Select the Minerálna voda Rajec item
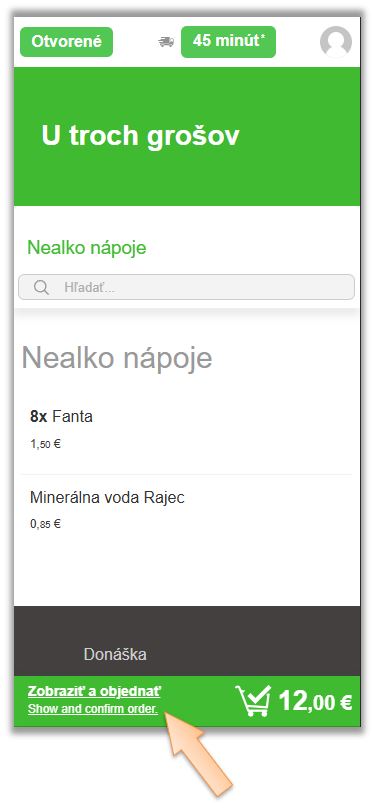This screenshot has width=372, height=812. 187,510
